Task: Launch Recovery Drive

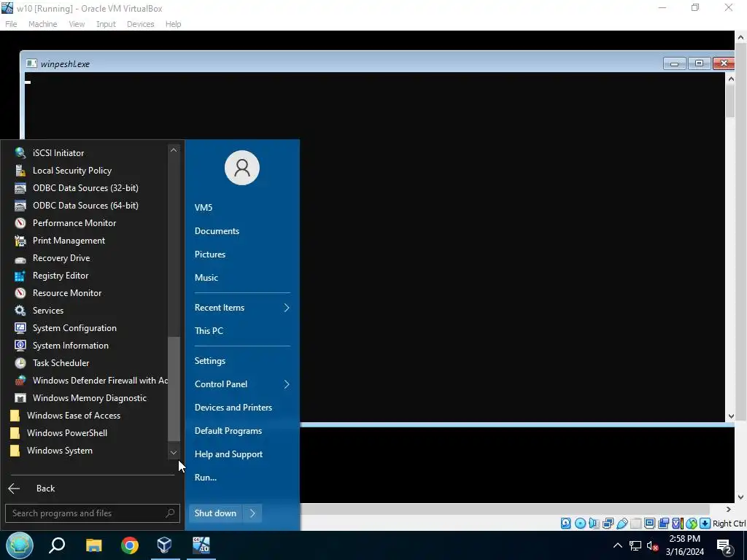Action: point(61,258)
